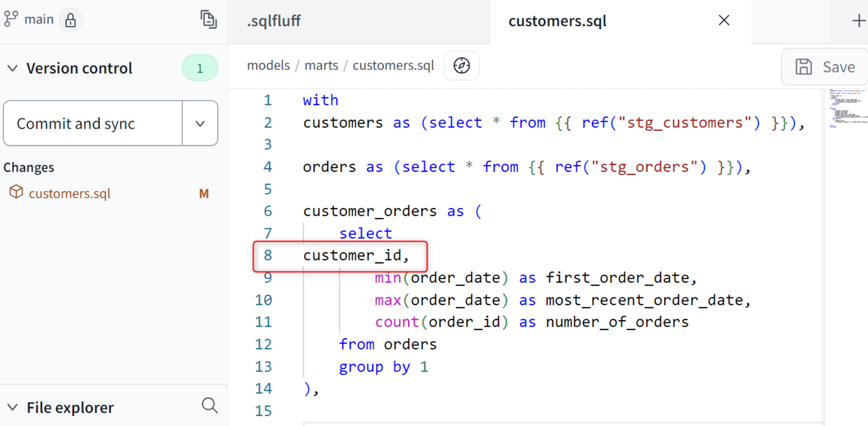The width and height of the screenshot is (868, 426).
Task: Click number_of_orders on line 11
Action: (x=617, y=322)
